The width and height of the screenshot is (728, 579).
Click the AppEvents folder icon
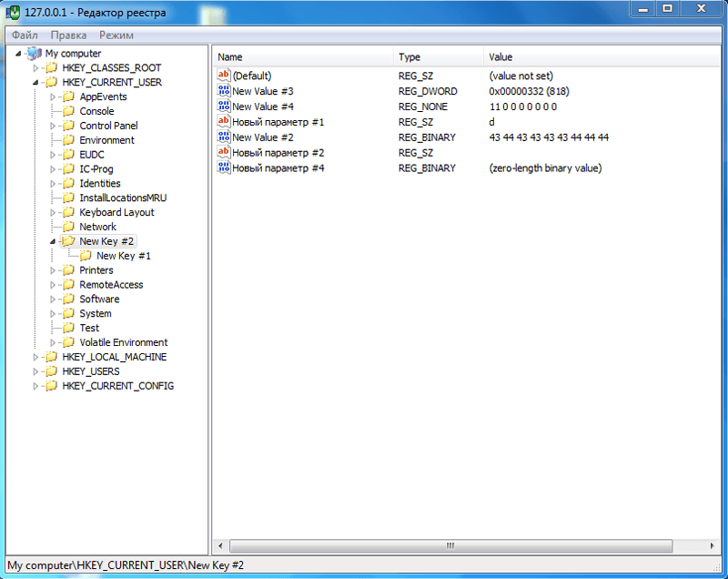68,96
